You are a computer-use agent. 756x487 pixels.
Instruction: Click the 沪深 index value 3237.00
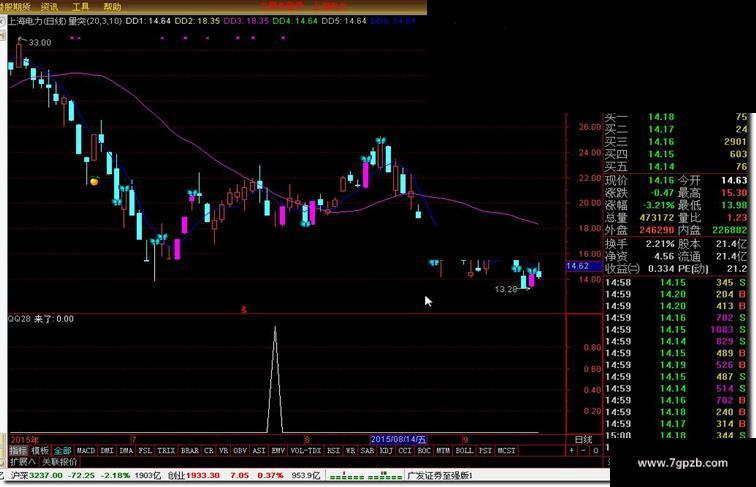coord(46,475)
